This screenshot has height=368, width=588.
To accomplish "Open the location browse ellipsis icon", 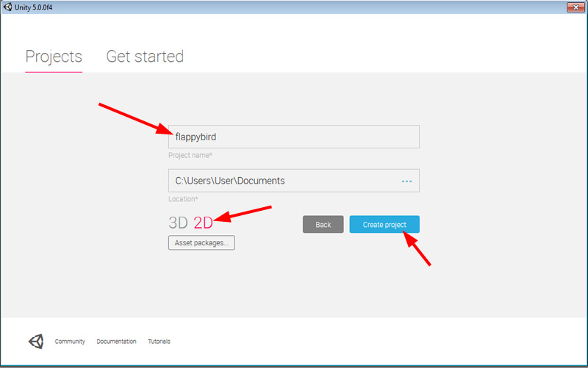I will (406, 181).
